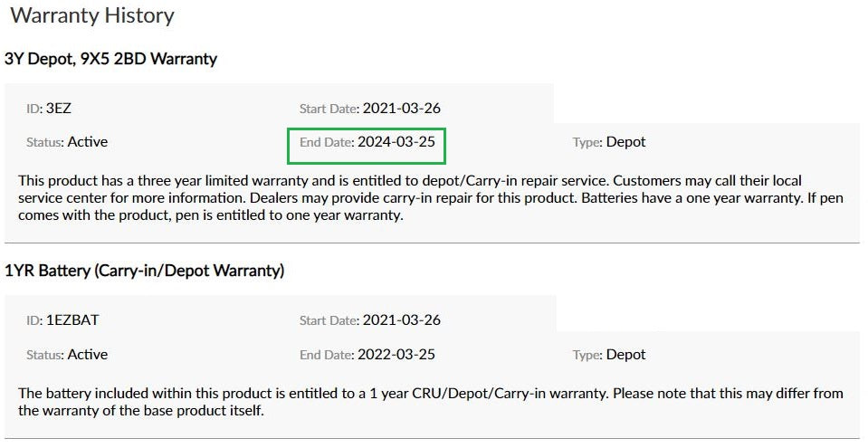Click the 1EZBAT warranty ID value
The height and width of the screenshot is (448, 868).
coord(71,320)
